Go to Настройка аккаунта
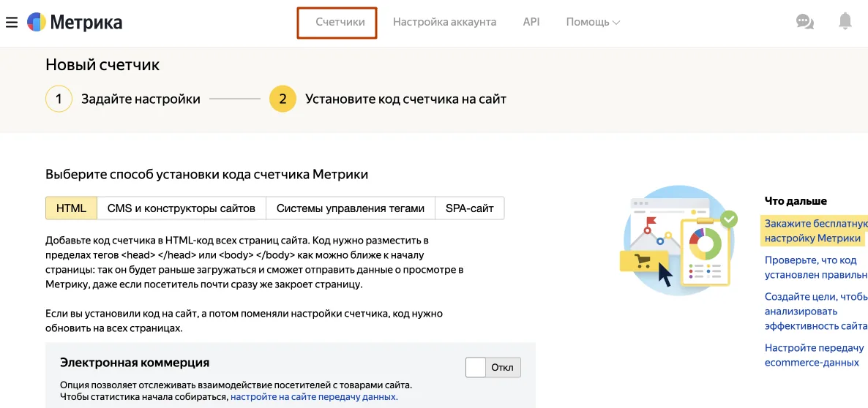Viewport: 868px width, 408px height. tap(444, 22)
